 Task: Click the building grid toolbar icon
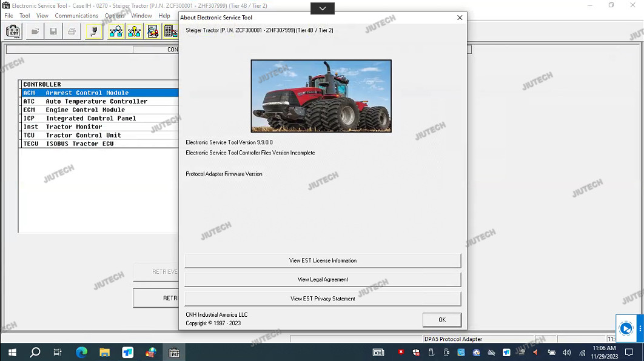click(170, 31)
